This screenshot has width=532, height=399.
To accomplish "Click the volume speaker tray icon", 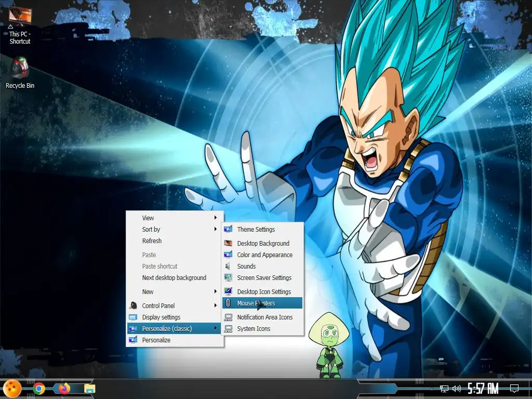I will click(x=457, y=389).
